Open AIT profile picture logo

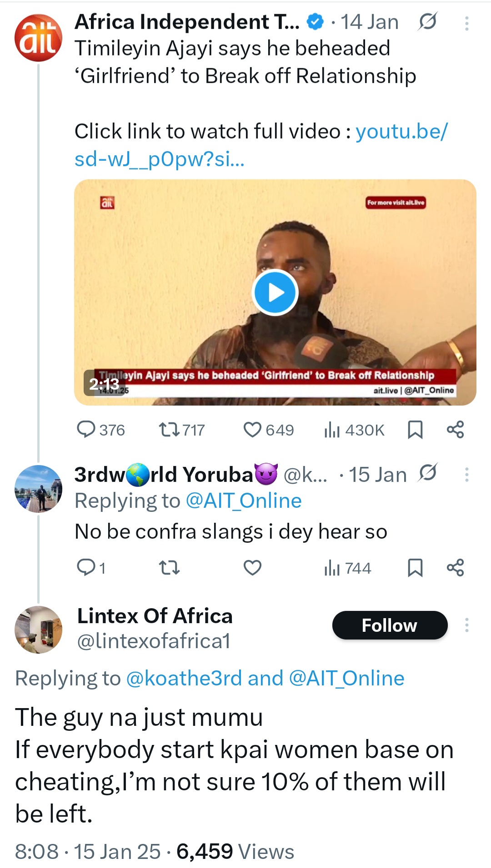(38, 38)
